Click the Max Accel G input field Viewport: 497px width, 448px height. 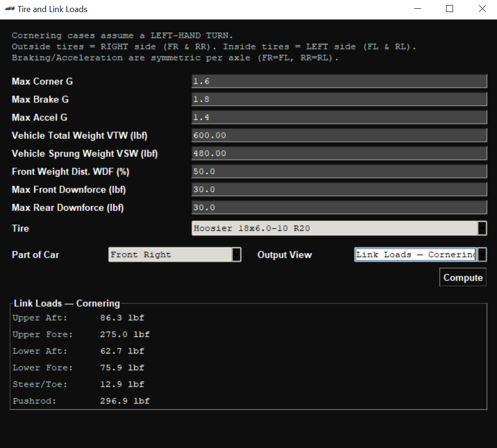(339, 117)
